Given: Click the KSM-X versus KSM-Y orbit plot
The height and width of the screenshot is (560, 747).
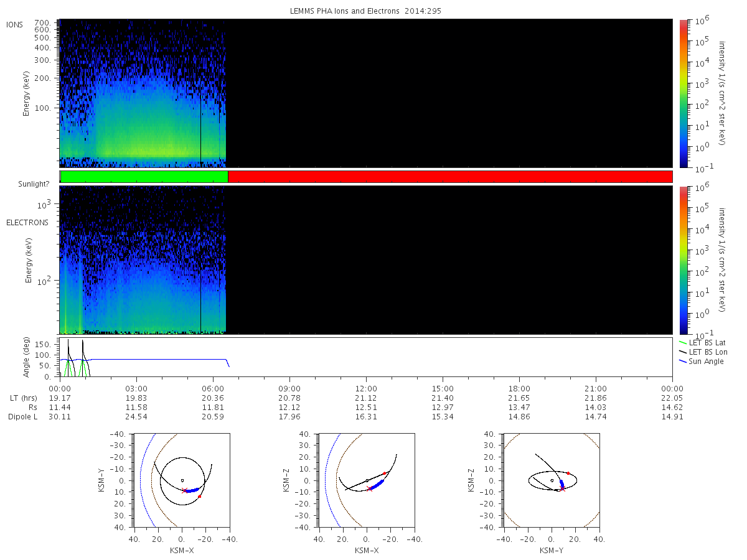Looking at the screenshot, I should pos(181,480).
